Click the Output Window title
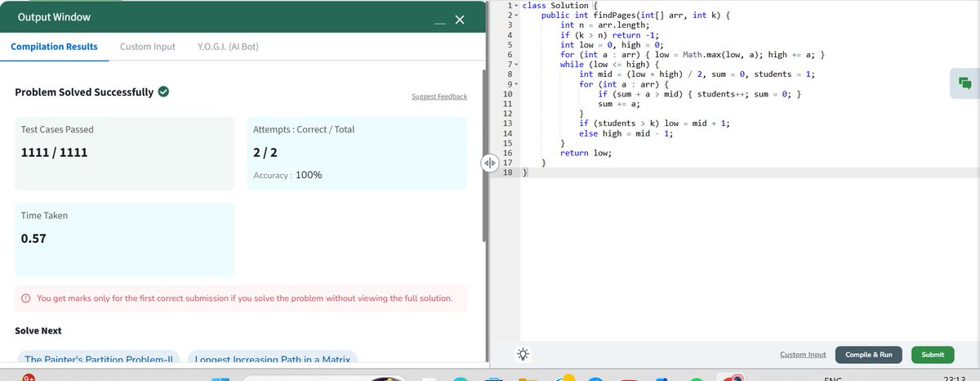980x381 pixels. click(54, 17)
